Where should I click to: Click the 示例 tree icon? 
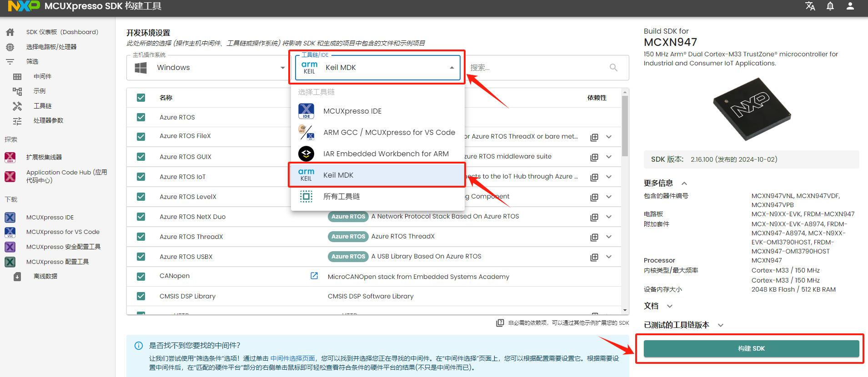point(17,91)
